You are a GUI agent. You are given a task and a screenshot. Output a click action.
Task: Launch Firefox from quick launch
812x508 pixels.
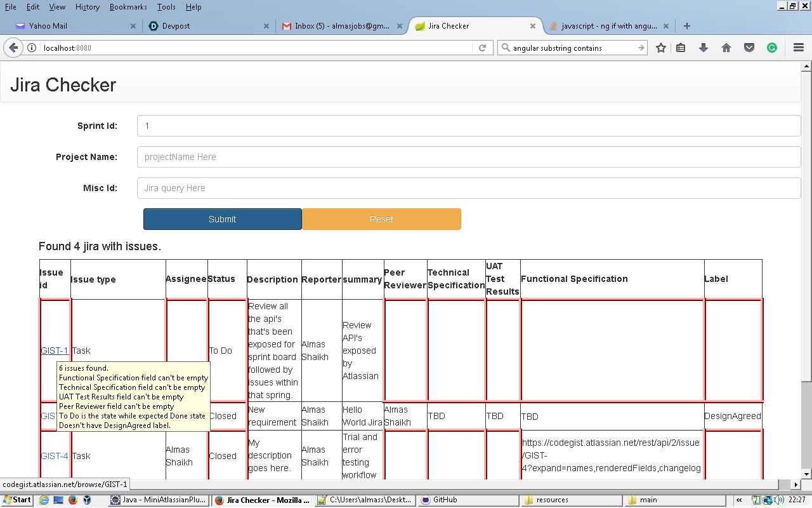click(x=72, y=500)
